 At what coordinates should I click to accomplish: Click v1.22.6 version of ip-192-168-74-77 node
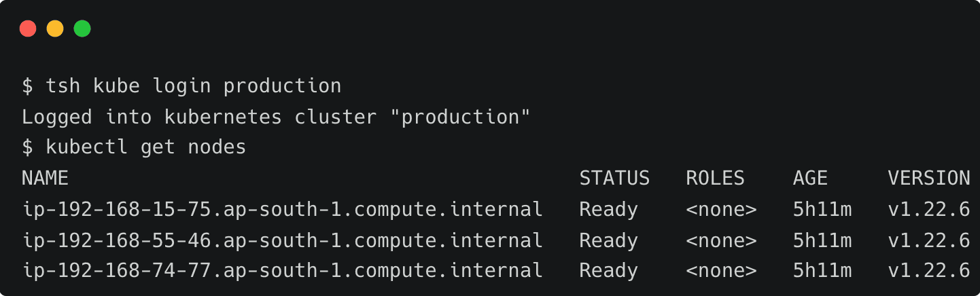pyautogui.click(x=928, y=271)
